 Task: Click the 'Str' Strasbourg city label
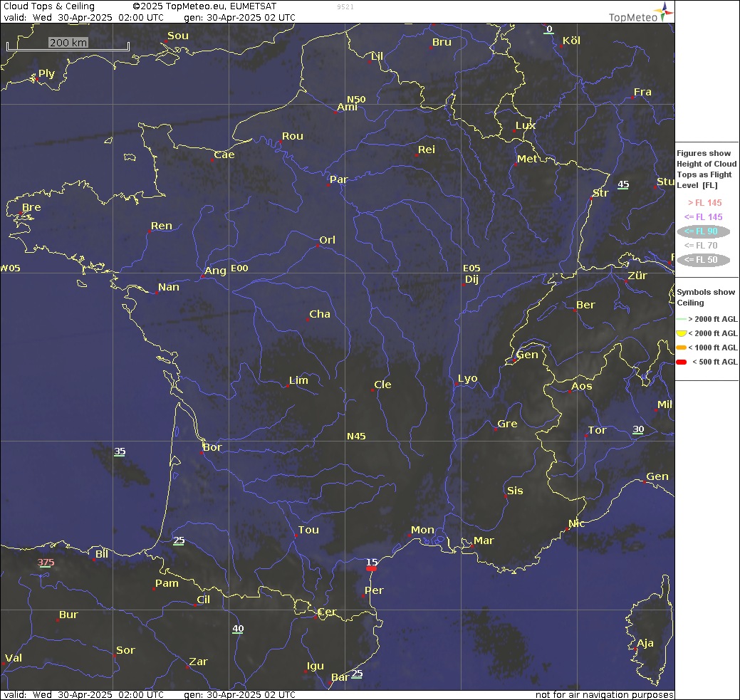(601, 193)
